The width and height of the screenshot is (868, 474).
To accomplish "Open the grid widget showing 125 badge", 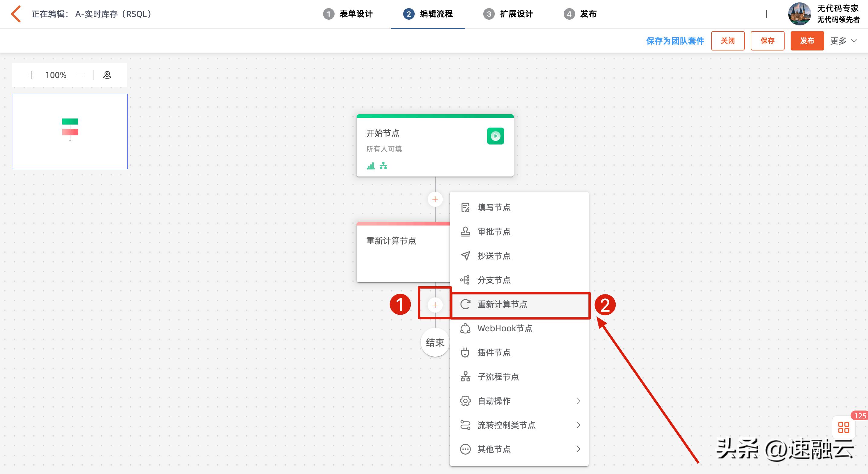I will (x=844, y=427).
